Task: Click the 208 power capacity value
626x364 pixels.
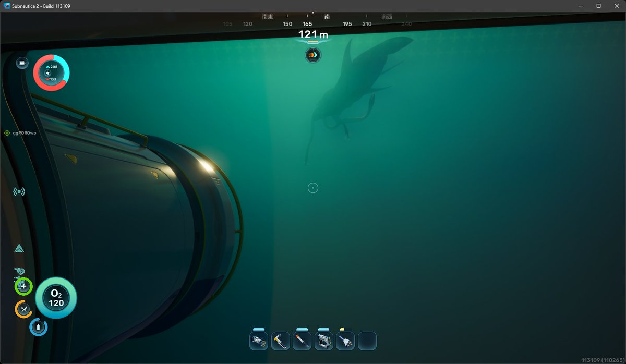Action: (54, 67)
